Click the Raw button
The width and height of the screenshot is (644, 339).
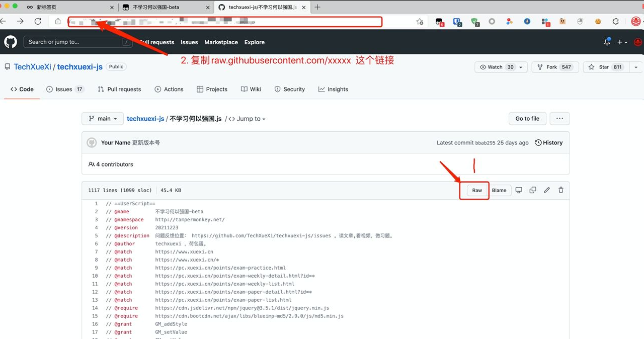pos(477,190)
